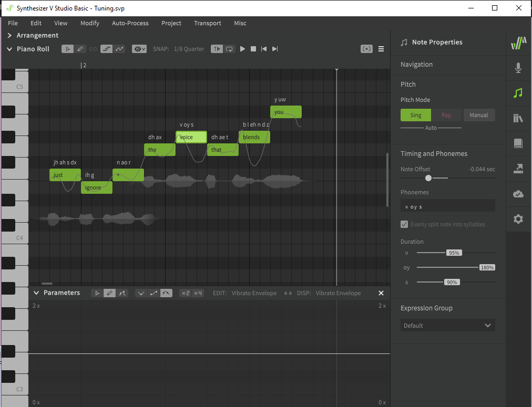Click the swap arrows between EDIT and DISP
The image size is (532, 407).
pos(288,293)
